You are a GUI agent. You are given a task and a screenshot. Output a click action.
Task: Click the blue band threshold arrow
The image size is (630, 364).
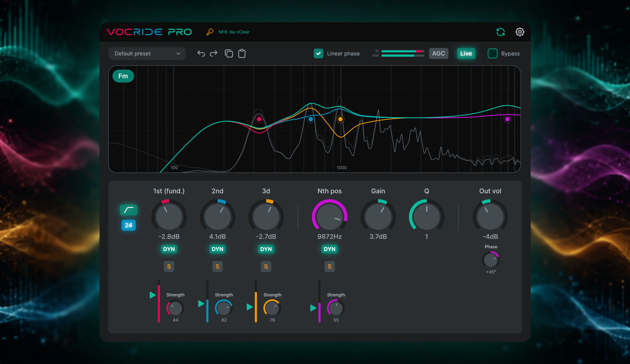[201, 304]
